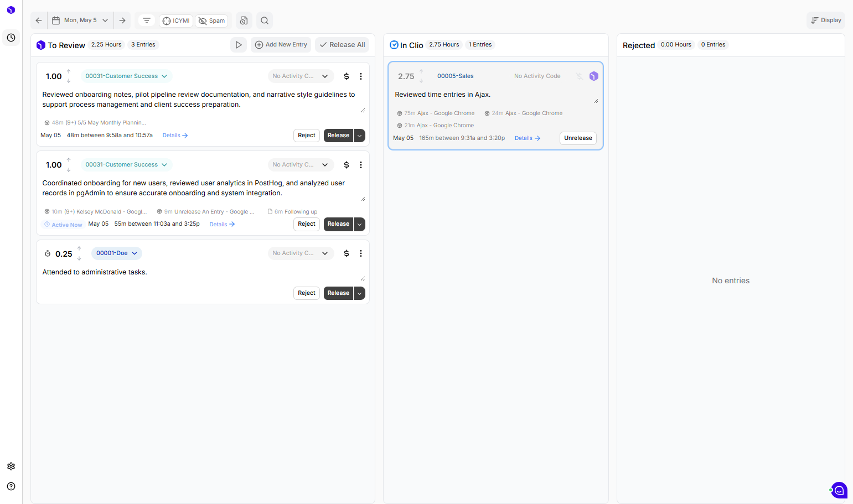Open the Mon, May 5 date picker
The width and height of the screenshot is (853, 504).
click(80, 20)
